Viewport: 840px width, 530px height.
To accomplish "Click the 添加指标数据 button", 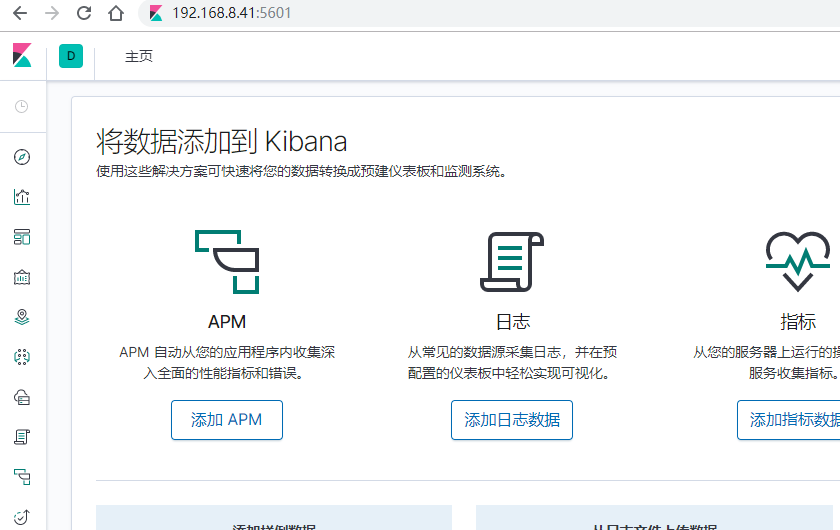I will pos(789,420).
